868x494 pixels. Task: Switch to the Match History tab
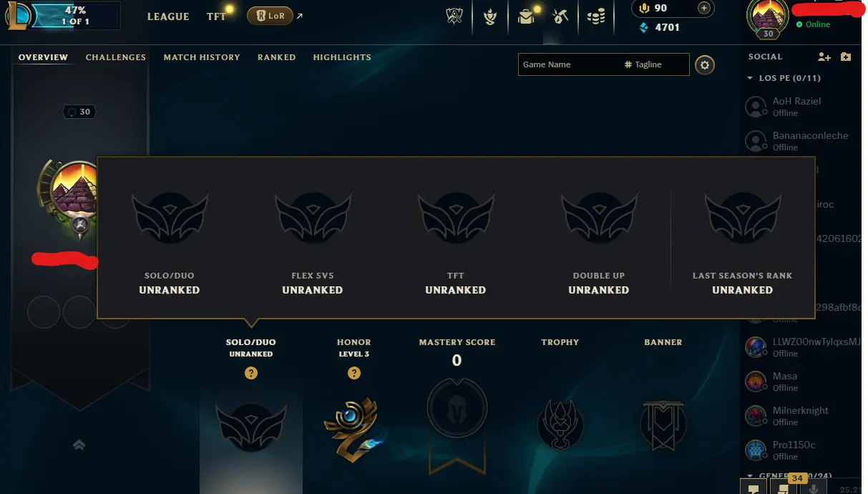[x=202, y=57]
